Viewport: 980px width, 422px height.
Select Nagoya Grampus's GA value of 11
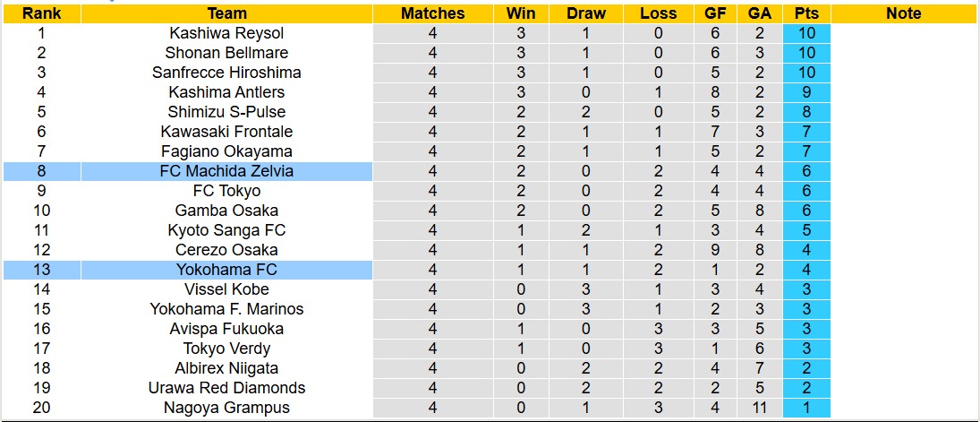coord(759,408)
